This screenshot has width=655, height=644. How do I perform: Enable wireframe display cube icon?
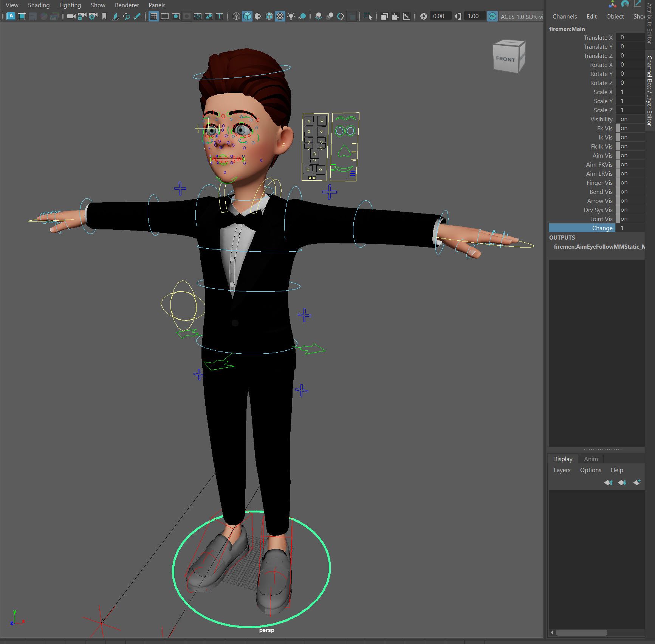(236, 16)
